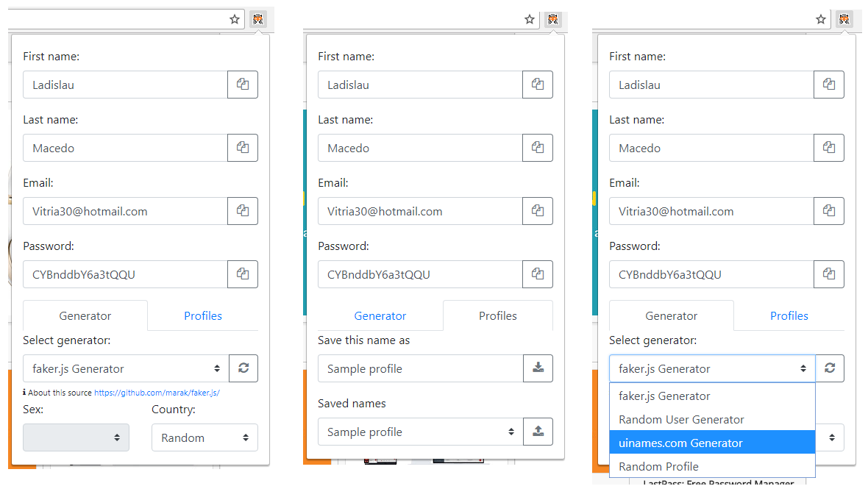Copy last name in right popup
Viewport: 868px width, 486px height.
click(x=829, y=148)
